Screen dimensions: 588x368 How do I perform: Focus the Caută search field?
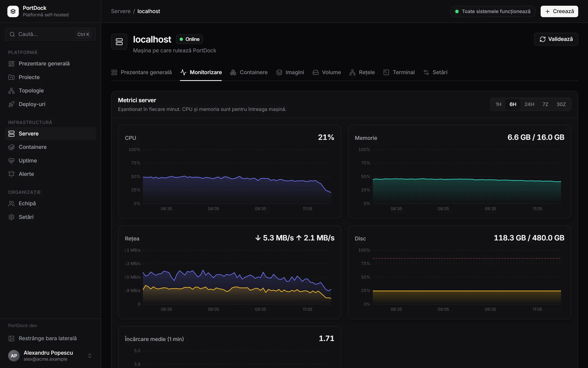(50, 34)
